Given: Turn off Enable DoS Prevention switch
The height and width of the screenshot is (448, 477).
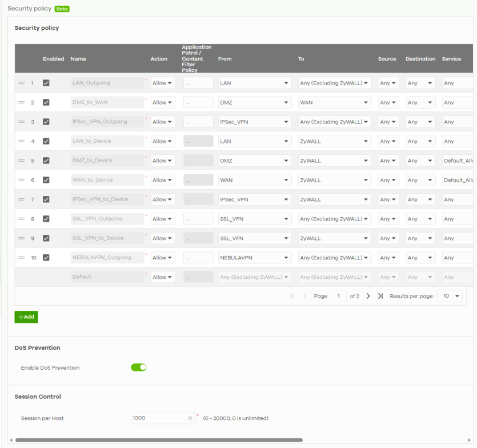Looking at the screenshot, I should point(139,367).
